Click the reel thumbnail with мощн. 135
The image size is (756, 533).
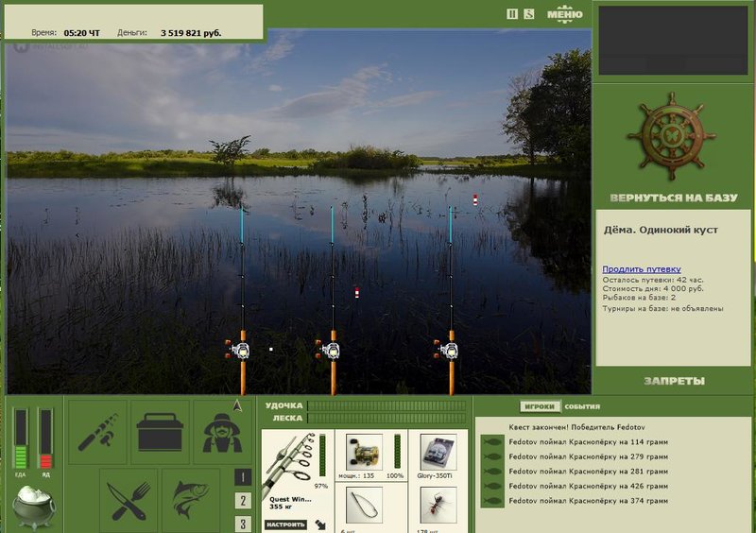tap(364, 452)
